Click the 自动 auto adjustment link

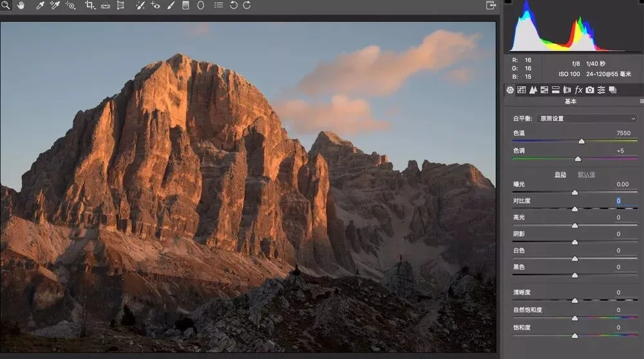(x=560, y=175)
